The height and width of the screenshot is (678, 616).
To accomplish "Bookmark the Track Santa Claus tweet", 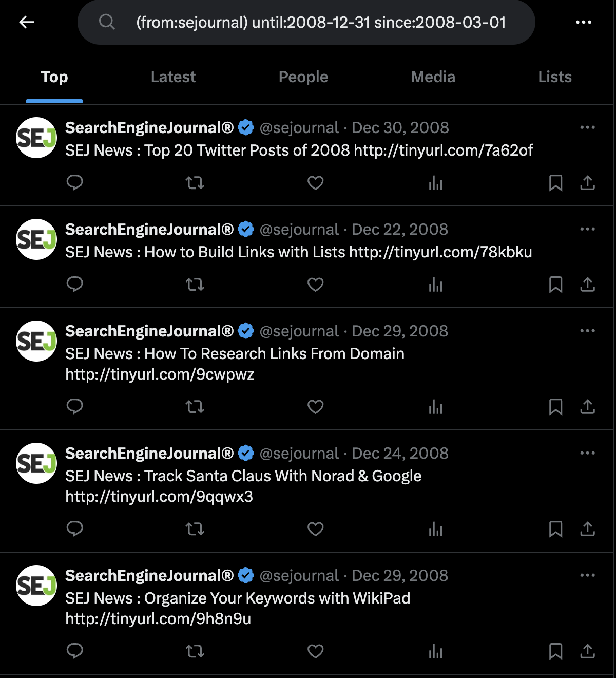I will (555, 529).
